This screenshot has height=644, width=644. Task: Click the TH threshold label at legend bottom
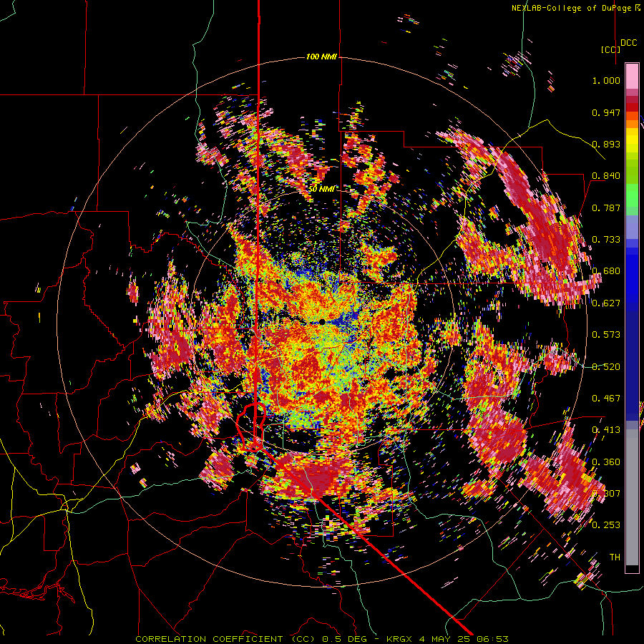click(x=615, y=557)
